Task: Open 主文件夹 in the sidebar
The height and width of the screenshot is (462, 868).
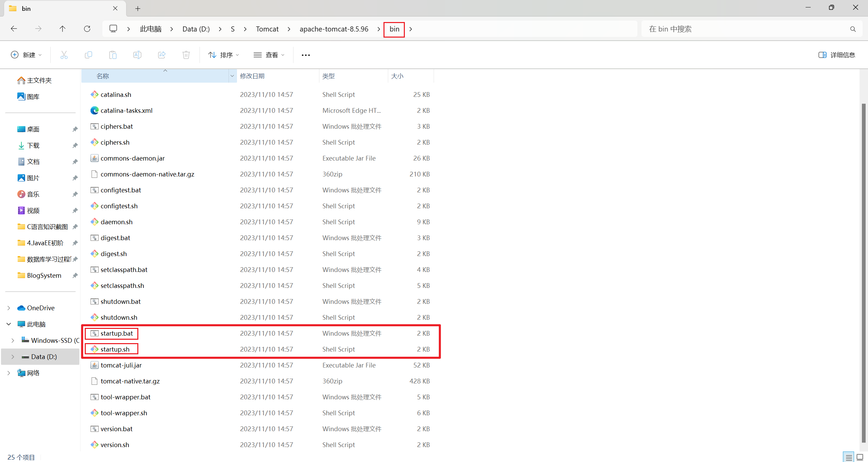Action: pos(34,81)
